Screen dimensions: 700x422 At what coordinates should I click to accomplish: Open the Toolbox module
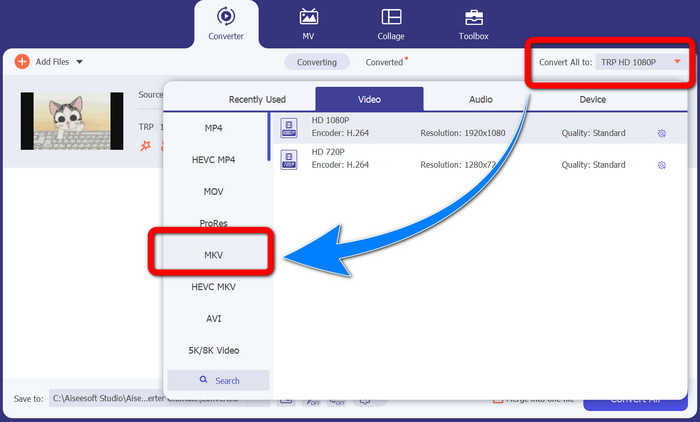click(x=472, y=24)
